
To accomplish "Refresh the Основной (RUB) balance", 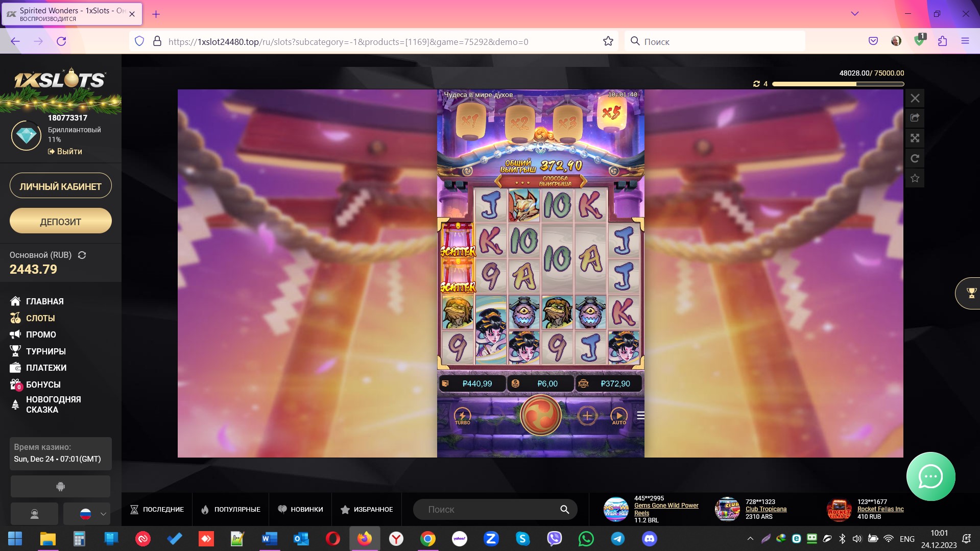I will coord(82,255).
